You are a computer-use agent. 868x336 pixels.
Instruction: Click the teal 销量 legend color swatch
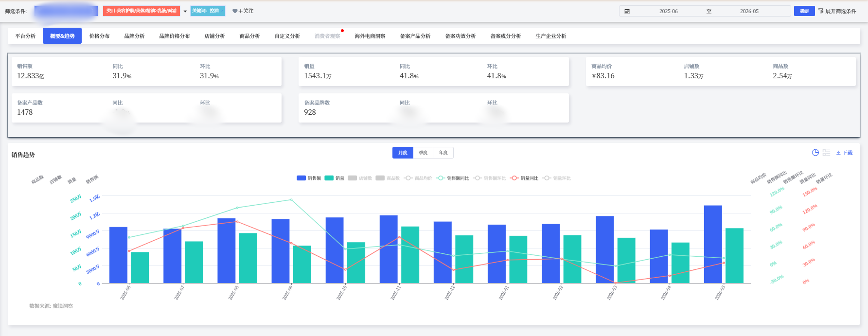tap(329, 178)
